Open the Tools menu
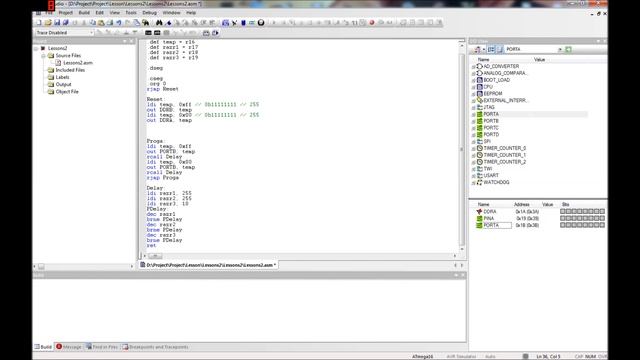This screenshot has height=360, width=640. [131, 13]
